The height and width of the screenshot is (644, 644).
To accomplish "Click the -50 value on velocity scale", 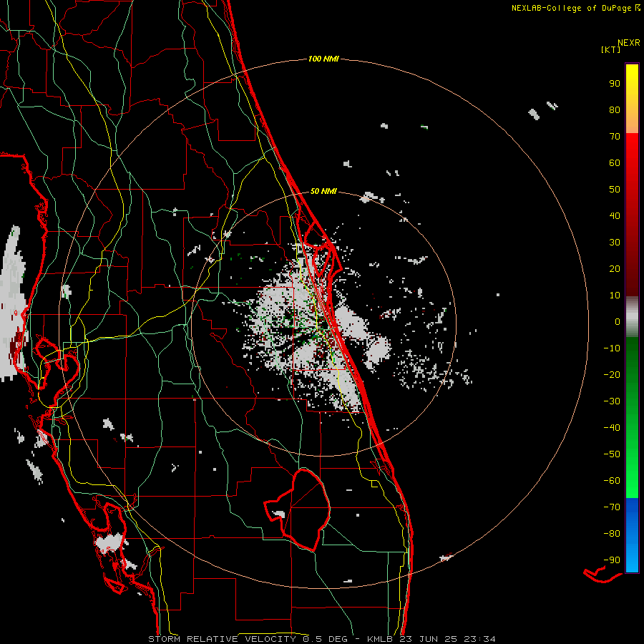I will point(612,454).
